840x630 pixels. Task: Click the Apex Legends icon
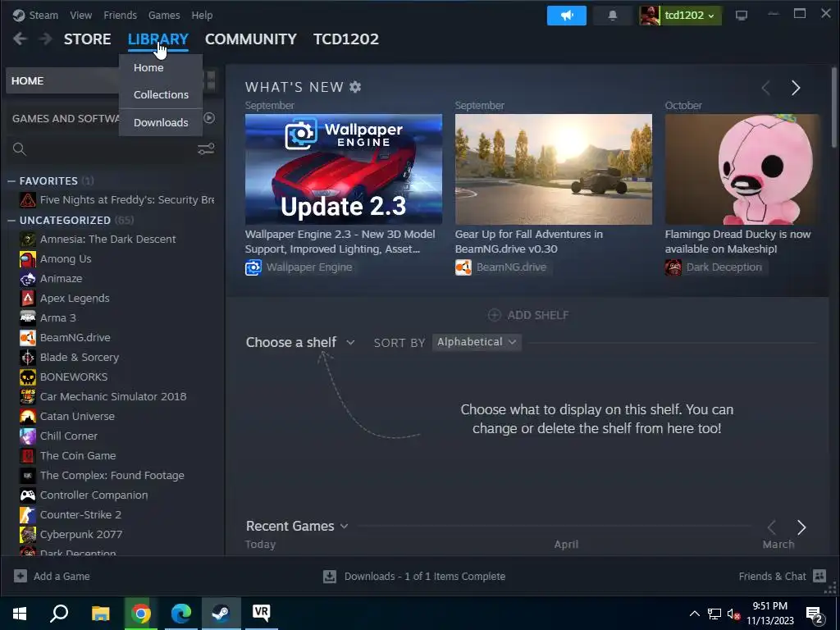tap(28, 299)
